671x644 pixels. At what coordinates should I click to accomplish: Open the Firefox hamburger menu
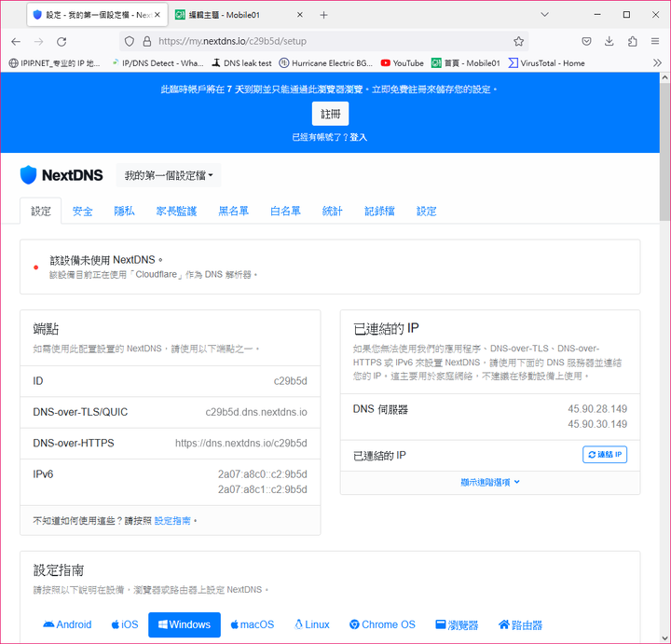pyautogui.click(x=655, y=42)
